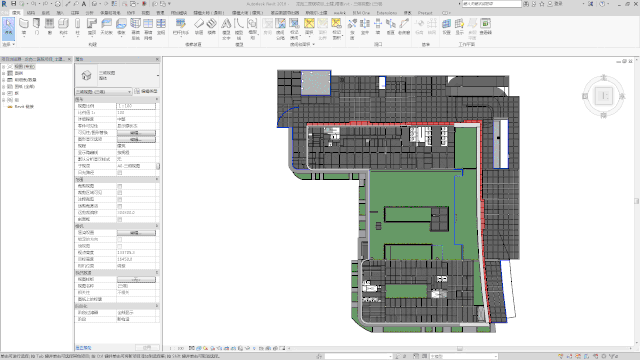The width and height of the screenshot is (640, 360).
Task: Expand the Families tree node
Action: [4, 93]
